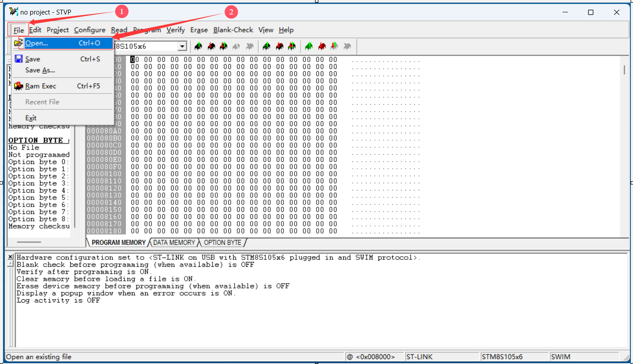Image resolution: width=633 pixels, height=364 pixels.
Task: Click address row 00008180 in hex view
Action: 104,231
